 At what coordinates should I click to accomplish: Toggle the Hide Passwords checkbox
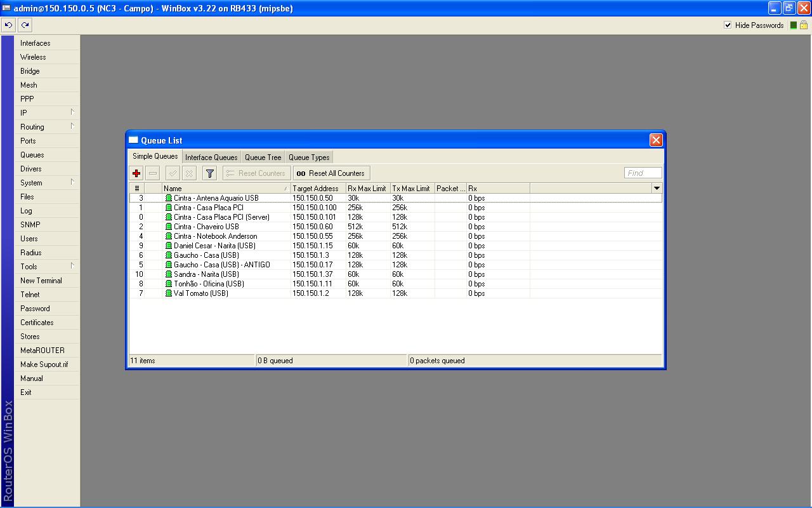[x=728, y=25]
